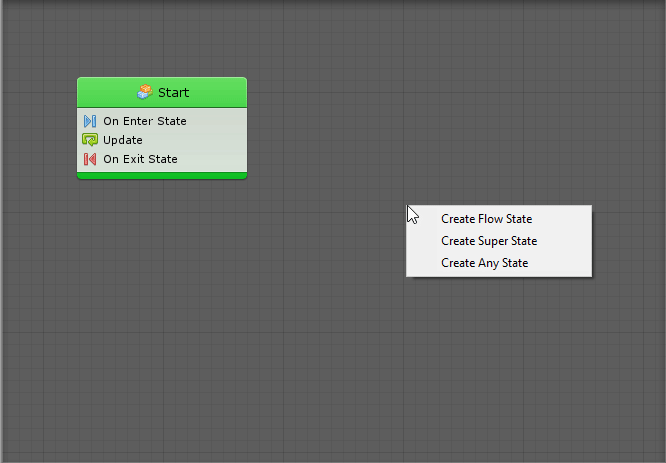
Task: Click the green header right of Start text
Action: (218, 92)
